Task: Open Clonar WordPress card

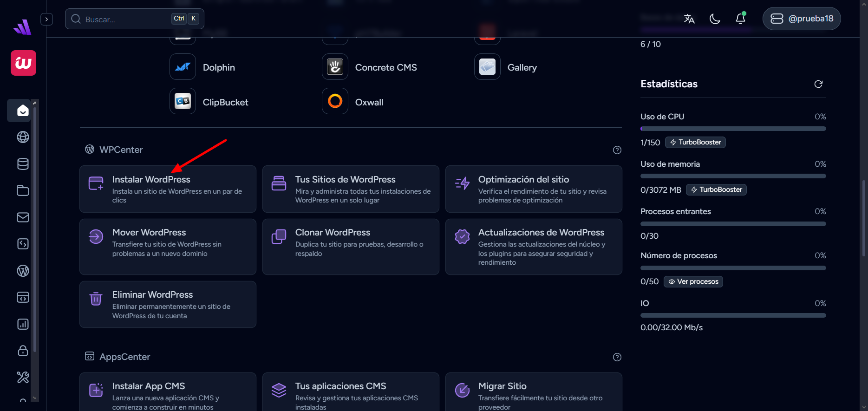Action: [351, 247]
